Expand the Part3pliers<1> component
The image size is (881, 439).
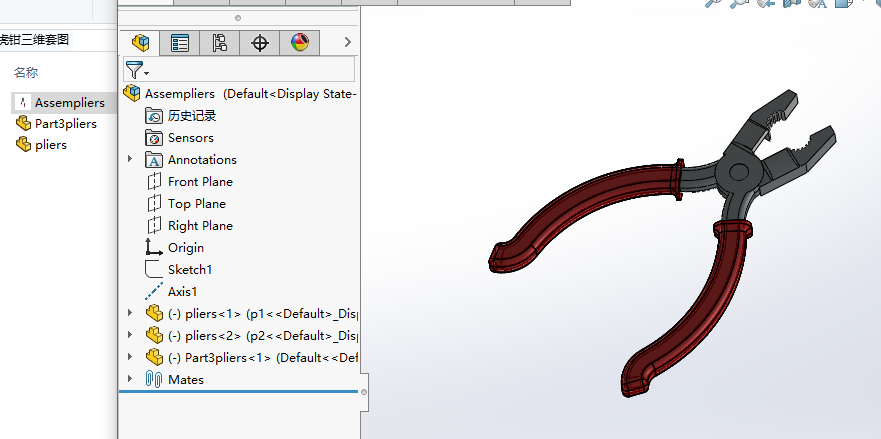pyautogui.click(x=130, y=356)
